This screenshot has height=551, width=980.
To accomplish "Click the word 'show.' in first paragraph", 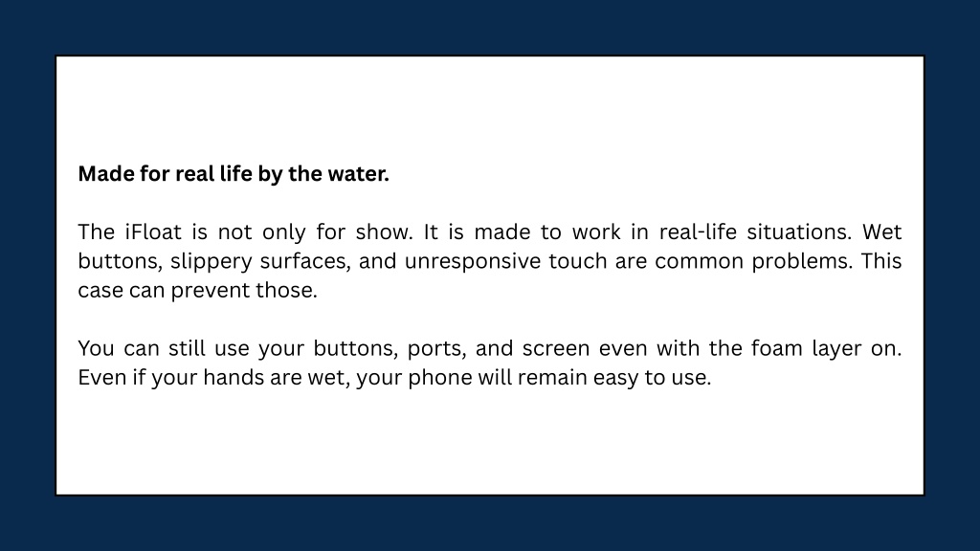I will pos(385,231).
